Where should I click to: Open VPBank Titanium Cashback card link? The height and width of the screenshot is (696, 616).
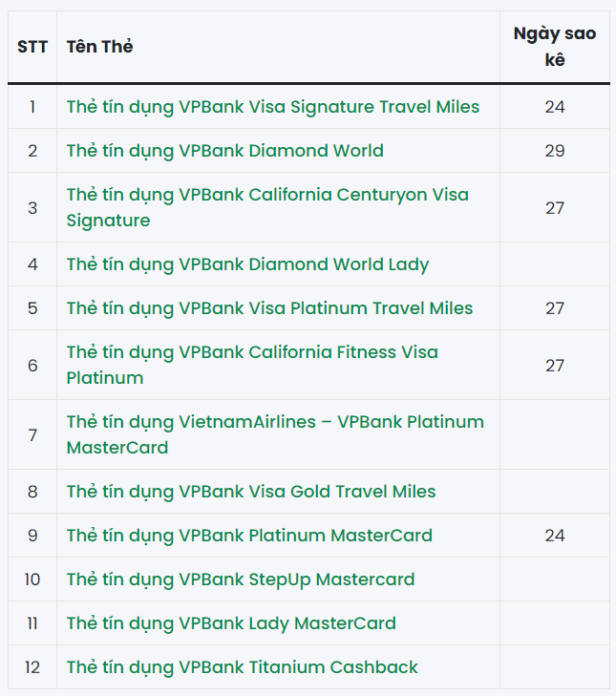click(242, 667)
